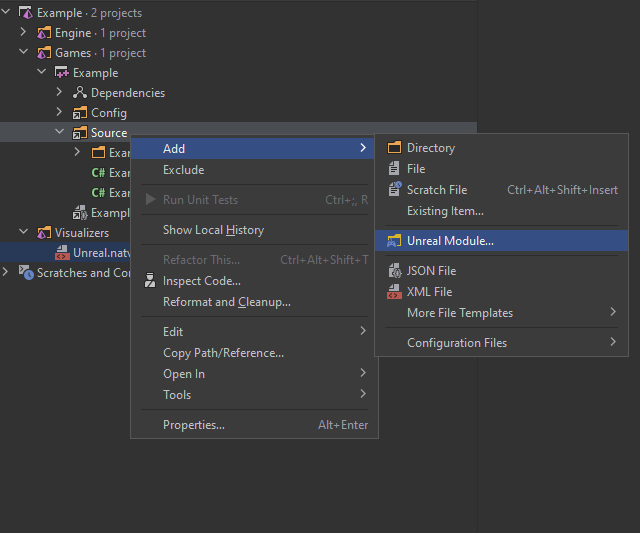Select Unreal.natvis file in tree
Screen dimensions: 640x533
pos(102,253)
